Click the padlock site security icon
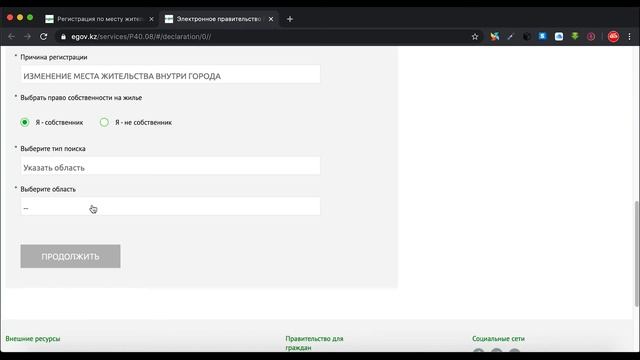This screenshot has height=360, width=640. click(x=63, y=37)
